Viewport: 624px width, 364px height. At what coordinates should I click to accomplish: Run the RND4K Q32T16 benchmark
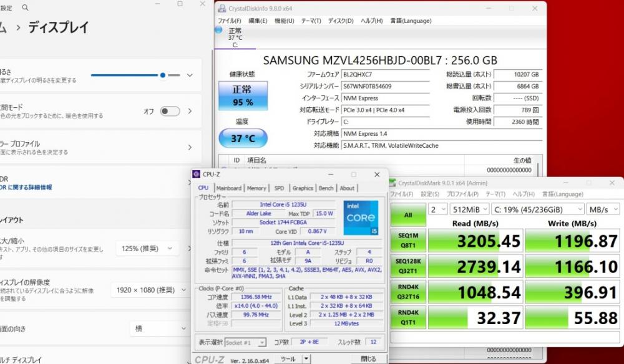click(x=408, y=292)
